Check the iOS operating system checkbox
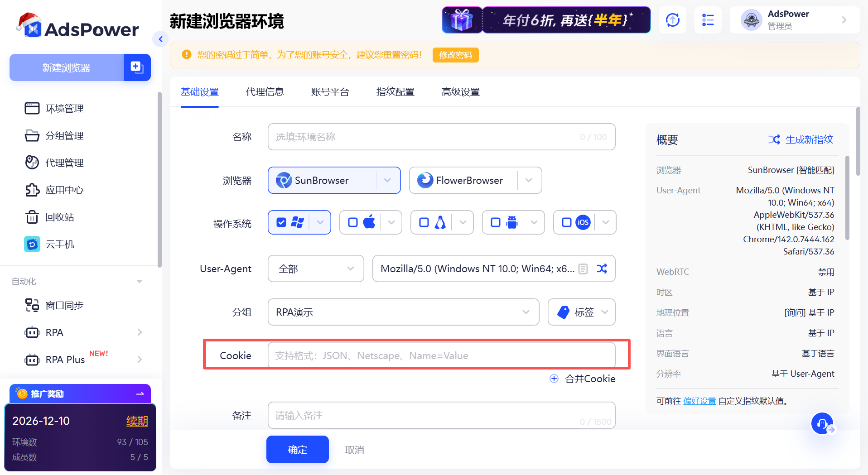The width and height of the screenshot is (868, 475). click(566, 222)
